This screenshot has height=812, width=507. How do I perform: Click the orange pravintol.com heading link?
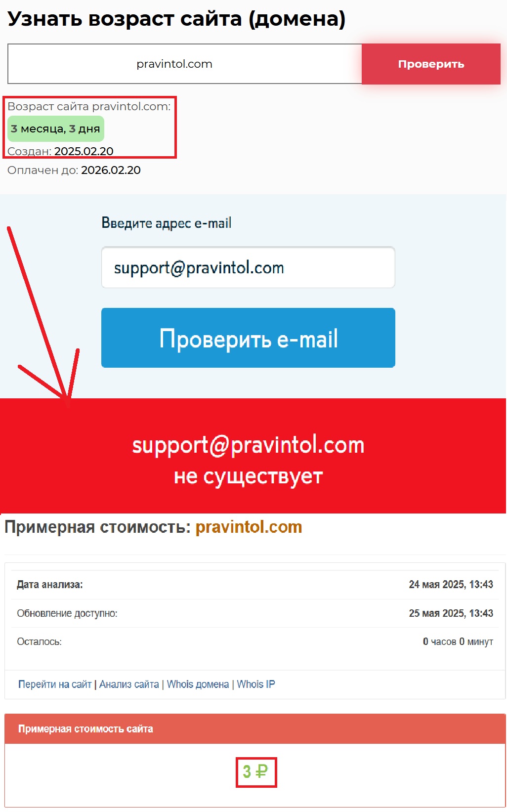249,527
